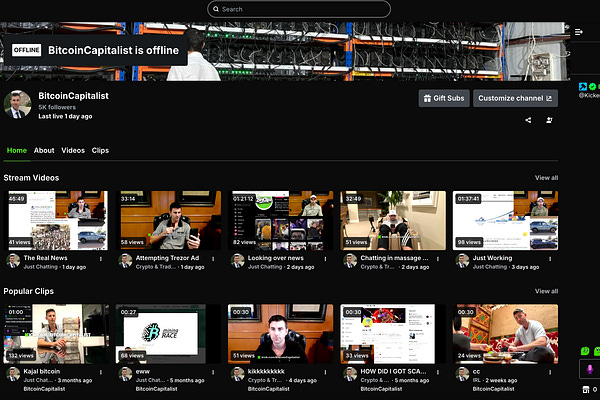
Task: Click the BitcoinCapitalist channel name heading
Action: point(73,96)
